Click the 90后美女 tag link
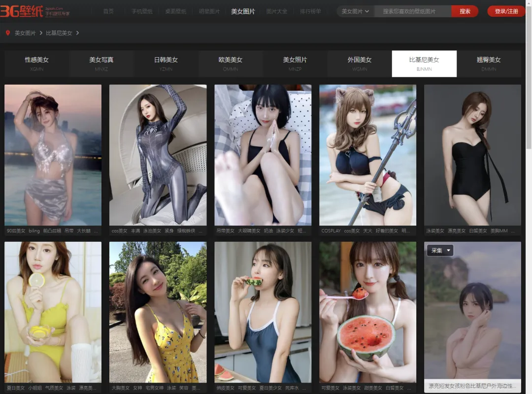The width and height of the screenshot is (532, 394). click(x=16, y=230)
